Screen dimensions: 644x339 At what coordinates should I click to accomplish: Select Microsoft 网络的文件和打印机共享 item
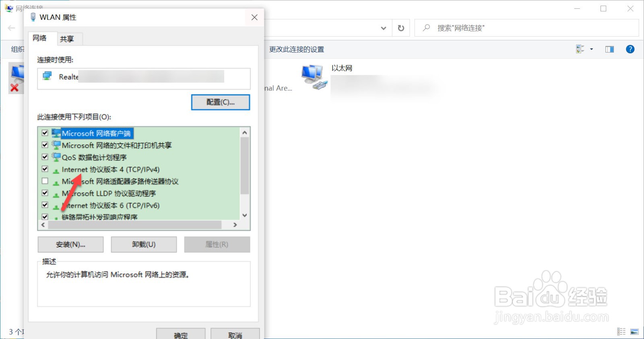click(117, 145)
